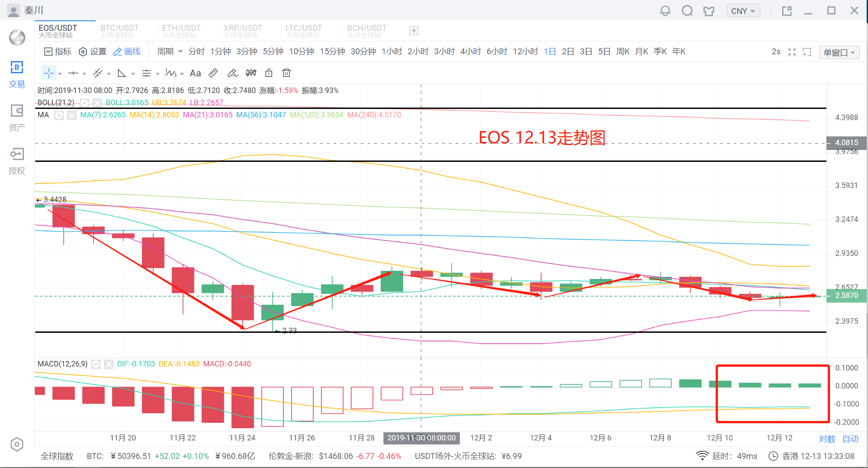This screenshot has height=468, width=868.
Task: Select the triangle shape drawing tool
Action: pos(122,73)
